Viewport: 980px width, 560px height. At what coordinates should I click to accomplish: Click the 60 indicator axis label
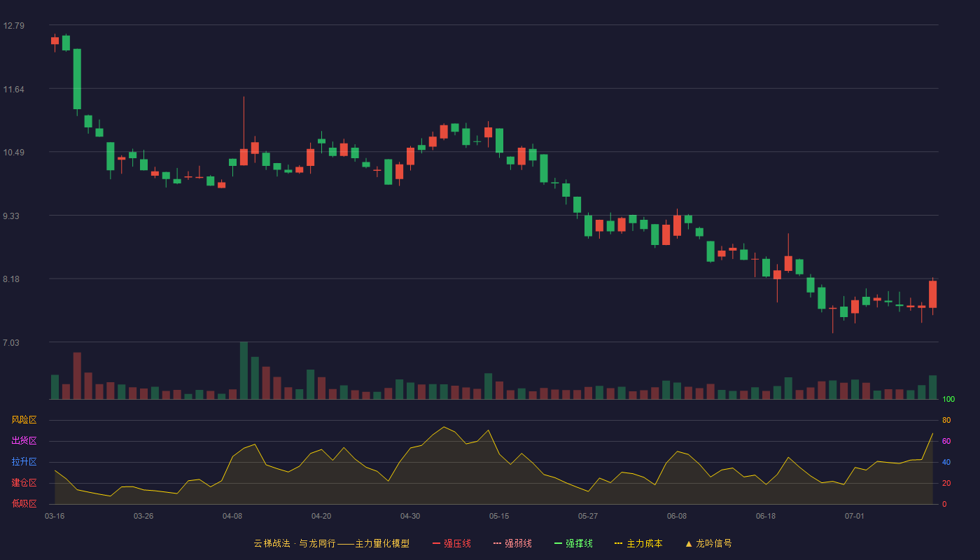point(946,441)
